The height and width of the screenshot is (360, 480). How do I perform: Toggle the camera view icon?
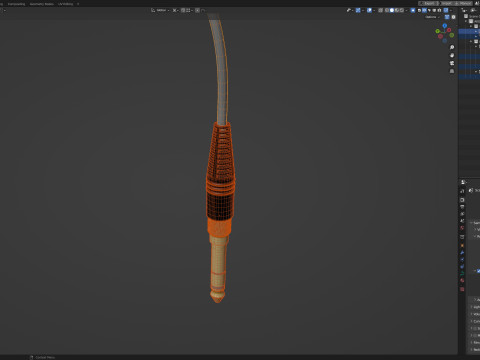tap(452, 63)
